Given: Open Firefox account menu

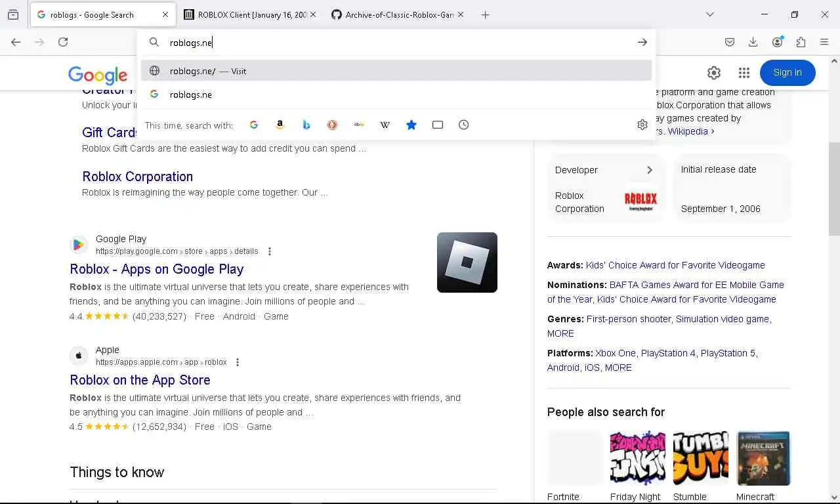Looking at the screenshot, I should click(778, 42).
